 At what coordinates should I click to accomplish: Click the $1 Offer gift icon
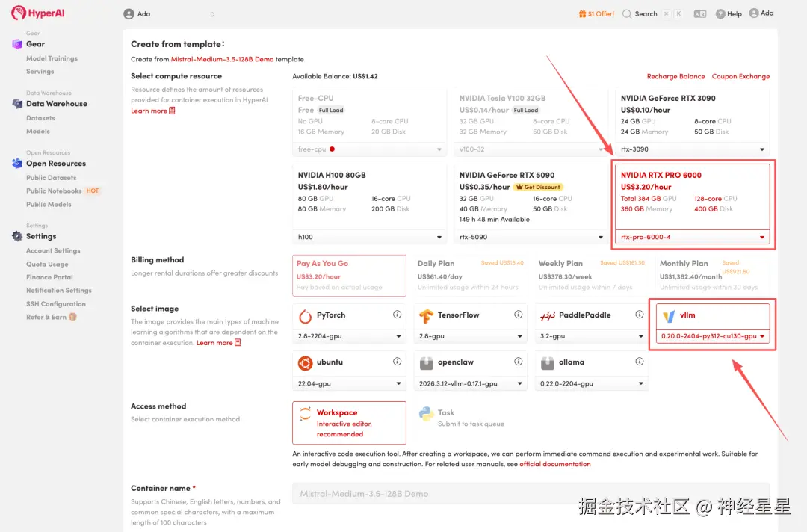(582, 14)
